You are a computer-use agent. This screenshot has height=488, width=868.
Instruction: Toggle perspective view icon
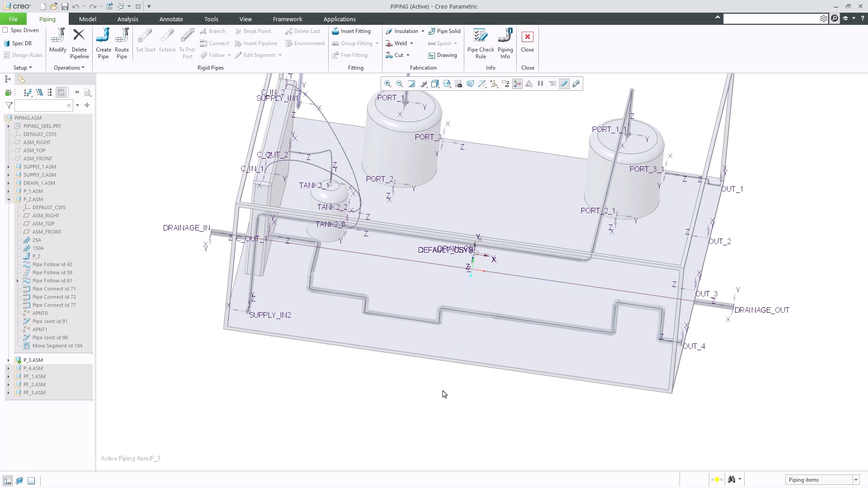(x=470, y=84)
